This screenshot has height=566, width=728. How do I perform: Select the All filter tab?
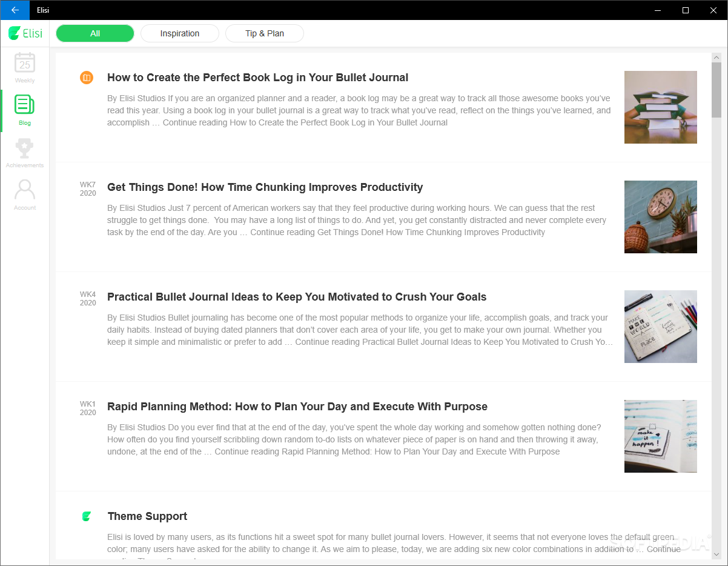pyautogui.click(x=95, y=33)
